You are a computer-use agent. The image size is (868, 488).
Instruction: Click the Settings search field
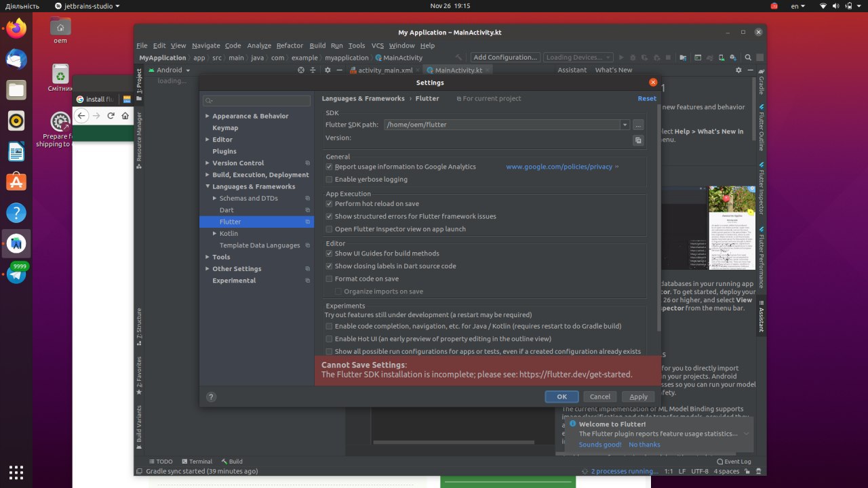coord(256,100)
